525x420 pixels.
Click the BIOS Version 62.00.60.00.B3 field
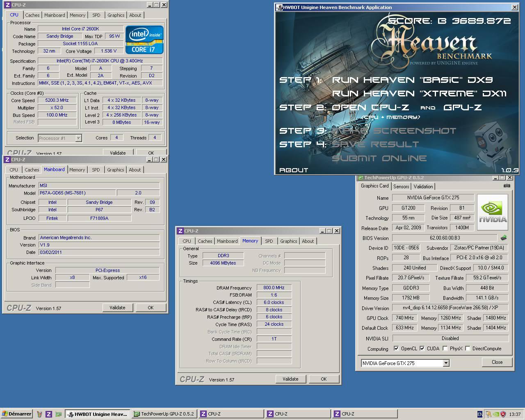pyautogui.click(x=445, y=238)
